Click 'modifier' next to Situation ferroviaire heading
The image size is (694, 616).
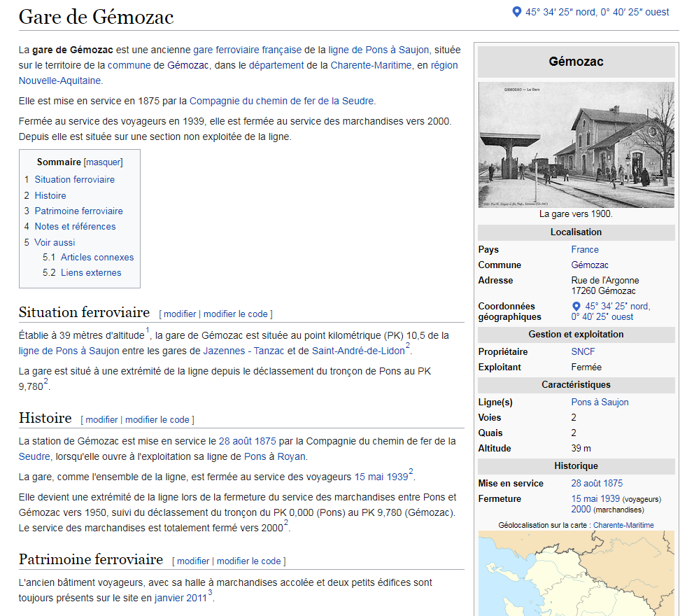[180, 314]
